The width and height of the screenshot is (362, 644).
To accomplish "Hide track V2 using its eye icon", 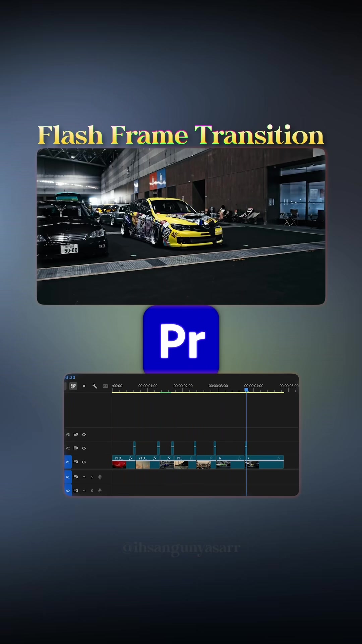I will click(84, 448).
